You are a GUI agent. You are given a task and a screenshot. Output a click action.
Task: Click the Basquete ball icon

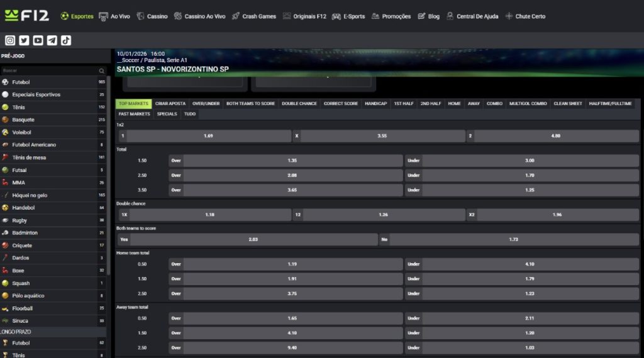(x=5, y=120)
